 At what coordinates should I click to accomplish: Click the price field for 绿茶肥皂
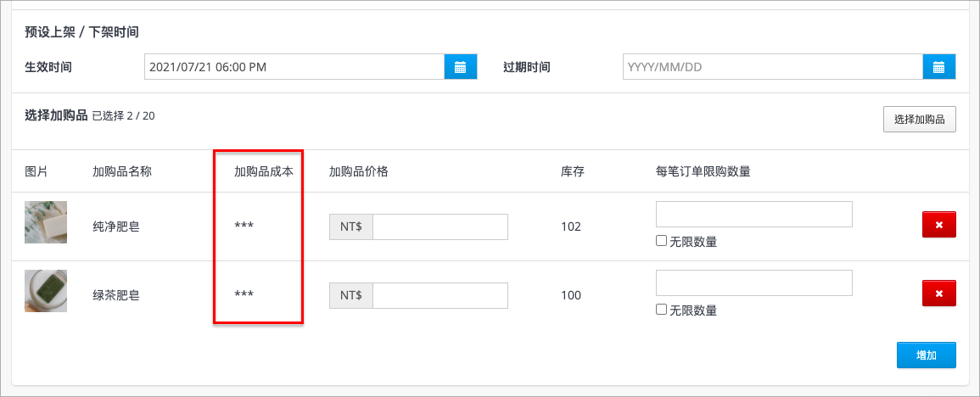pyautogui.click(x=440, y=296)
